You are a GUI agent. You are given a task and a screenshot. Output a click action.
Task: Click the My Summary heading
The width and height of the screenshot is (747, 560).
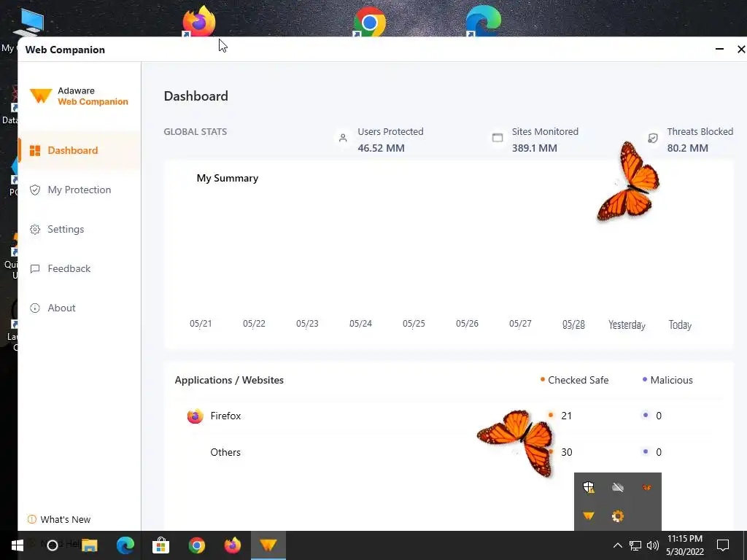(x=228, y=178)
